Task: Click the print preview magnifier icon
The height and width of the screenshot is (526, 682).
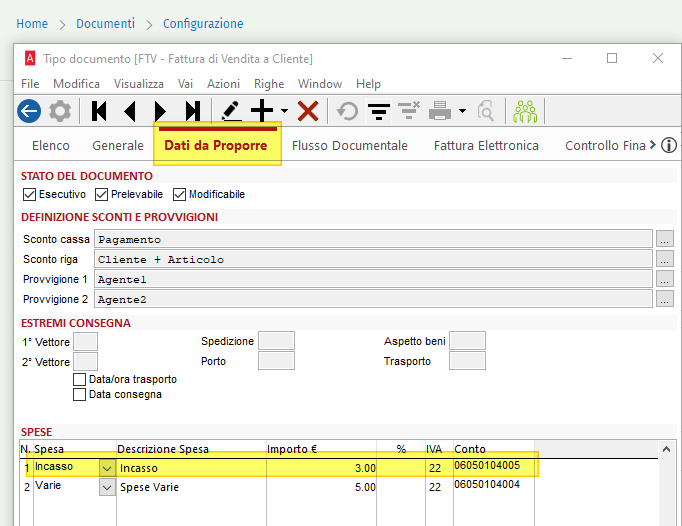Action: tap(485, 111)
